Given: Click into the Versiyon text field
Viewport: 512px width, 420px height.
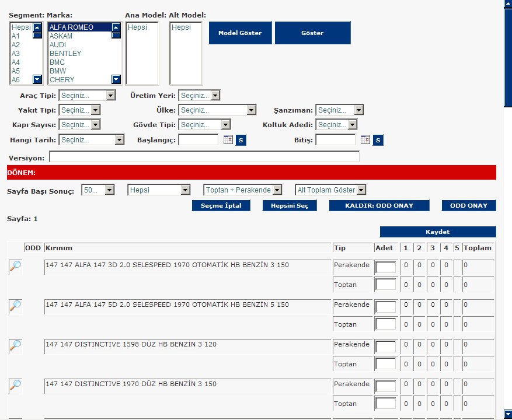Looking at the screenshot, I should point(204,157).
